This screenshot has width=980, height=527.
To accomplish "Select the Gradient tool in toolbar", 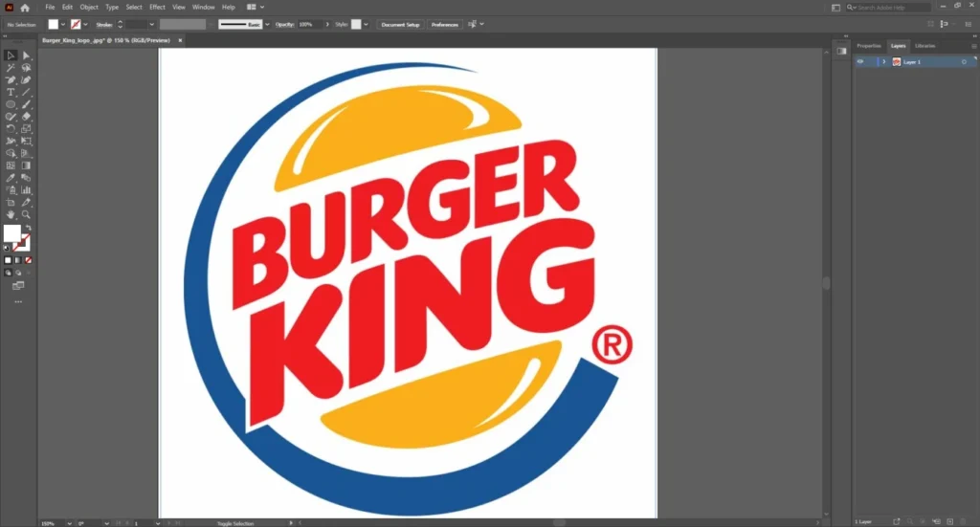I will [x=26, y=165].
